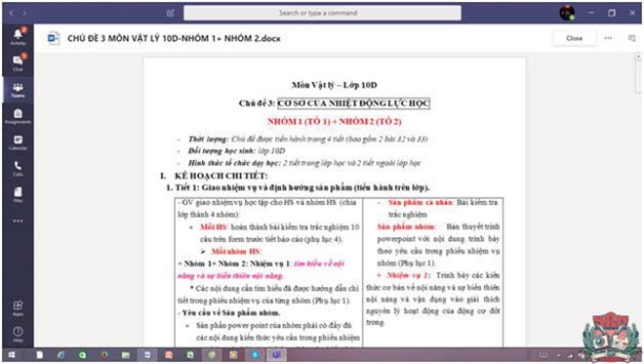Screen dimensions: 644x364
Task: Open document more options ellipsis
Action: point(608,38)
